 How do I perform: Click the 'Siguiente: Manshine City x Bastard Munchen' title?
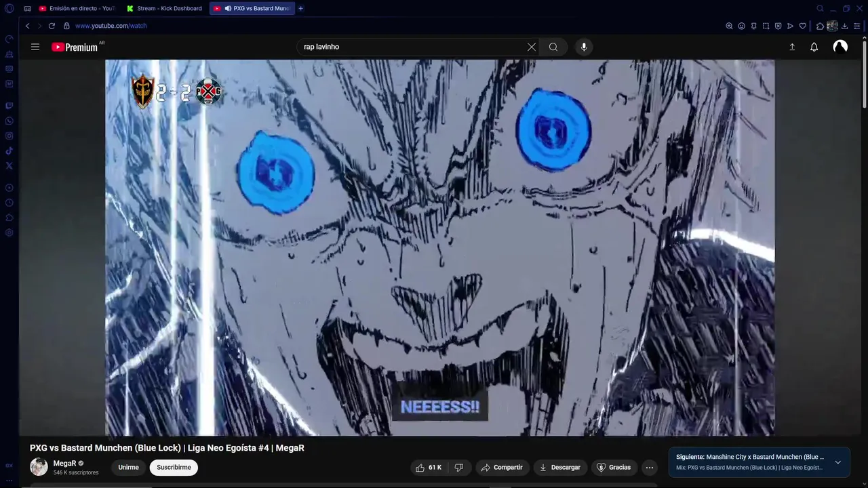(750, 457)
